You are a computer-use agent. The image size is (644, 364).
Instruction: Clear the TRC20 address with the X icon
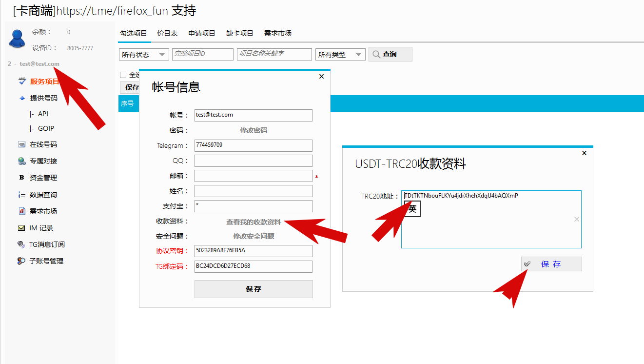point(577,219)
